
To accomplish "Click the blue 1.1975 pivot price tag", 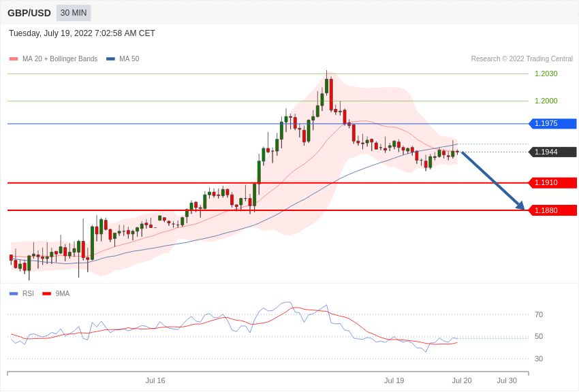I will pos(553,124).
